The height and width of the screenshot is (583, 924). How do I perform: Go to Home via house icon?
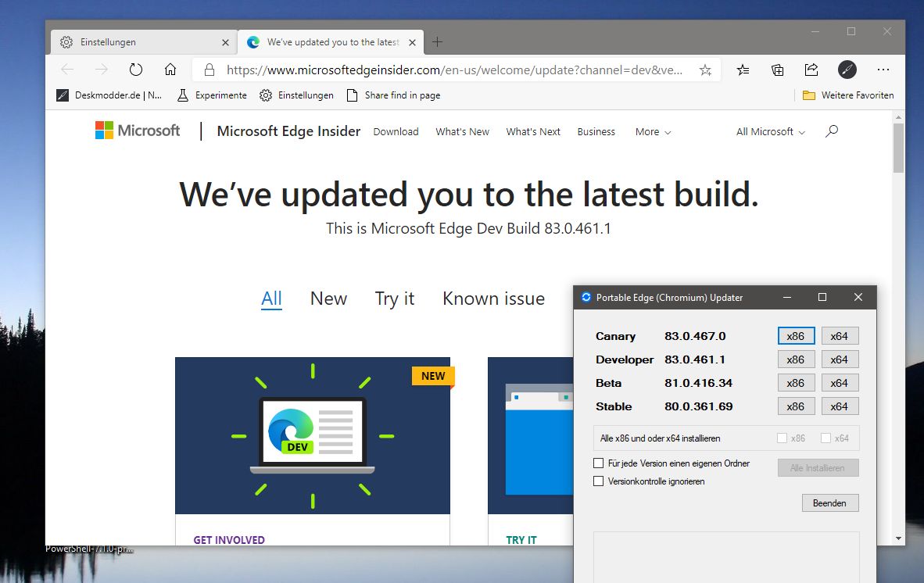[170, 70]
